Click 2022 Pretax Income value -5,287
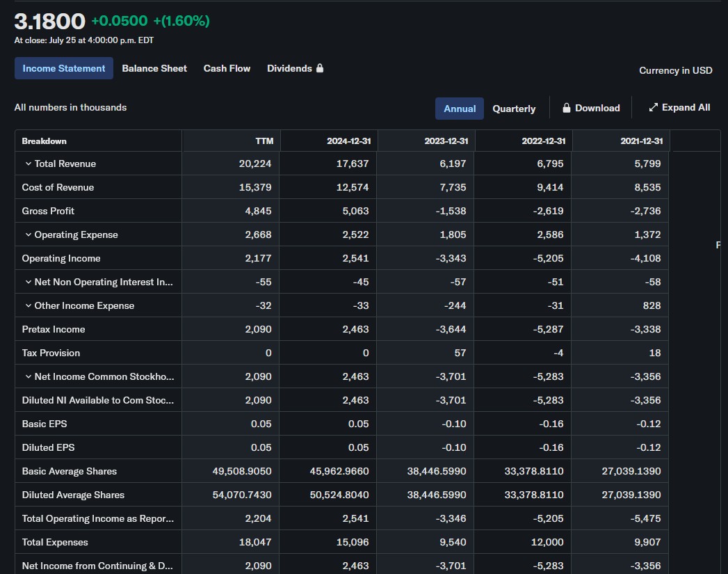Image resolution: width=728 pixels, height=574 pixels. point(548,329)
